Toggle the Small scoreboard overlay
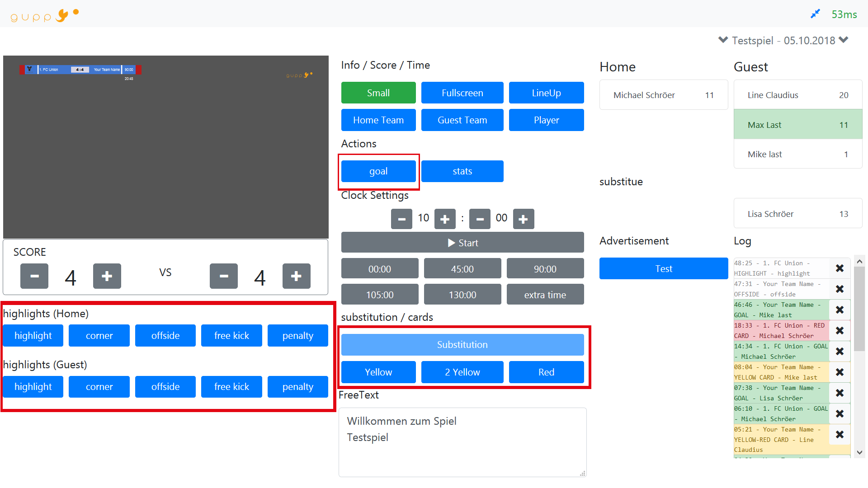This screenshot has height=488, width=868. click(x=378, y=93)
